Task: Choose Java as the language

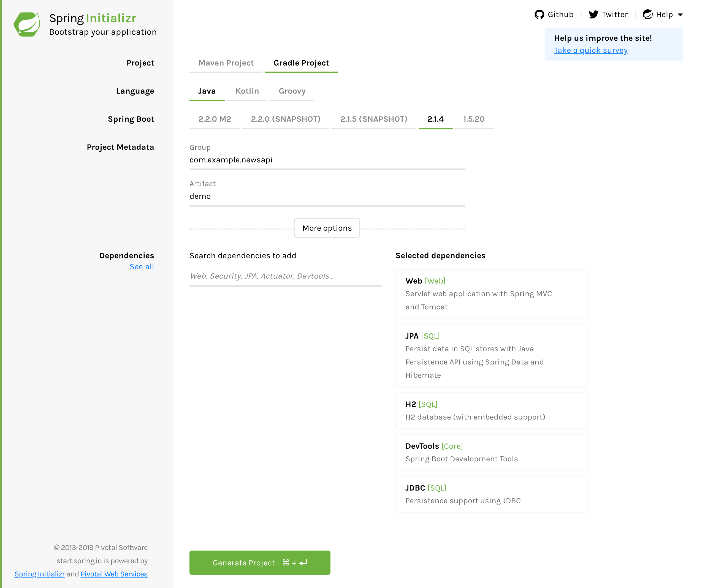Action: pos(207,91)
